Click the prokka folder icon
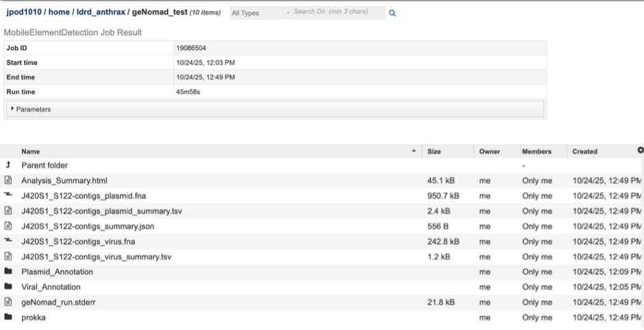This screenshot has width=644, height=330. tap(8, 317)
